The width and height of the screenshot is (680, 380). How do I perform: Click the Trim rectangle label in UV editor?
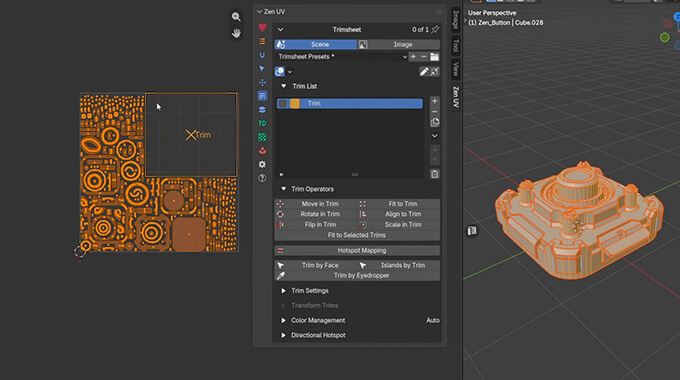click(x=203, y=135)
